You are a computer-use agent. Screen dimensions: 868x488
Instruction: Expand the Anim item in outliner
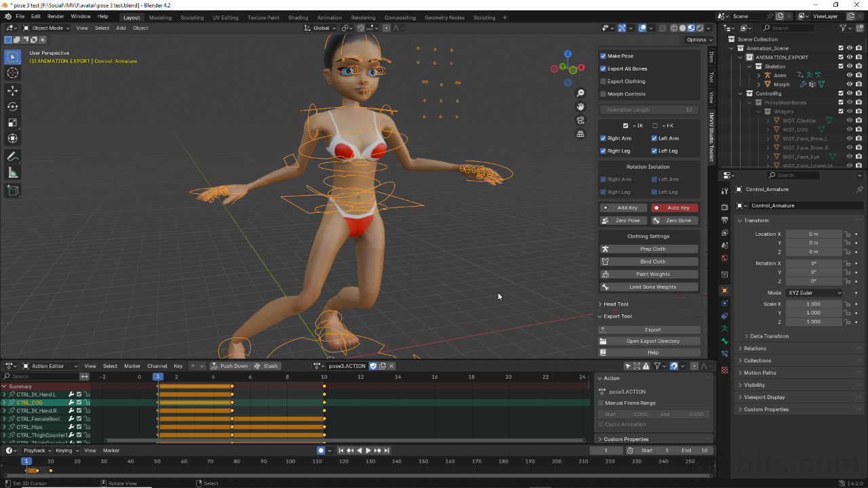coord(759,75)
